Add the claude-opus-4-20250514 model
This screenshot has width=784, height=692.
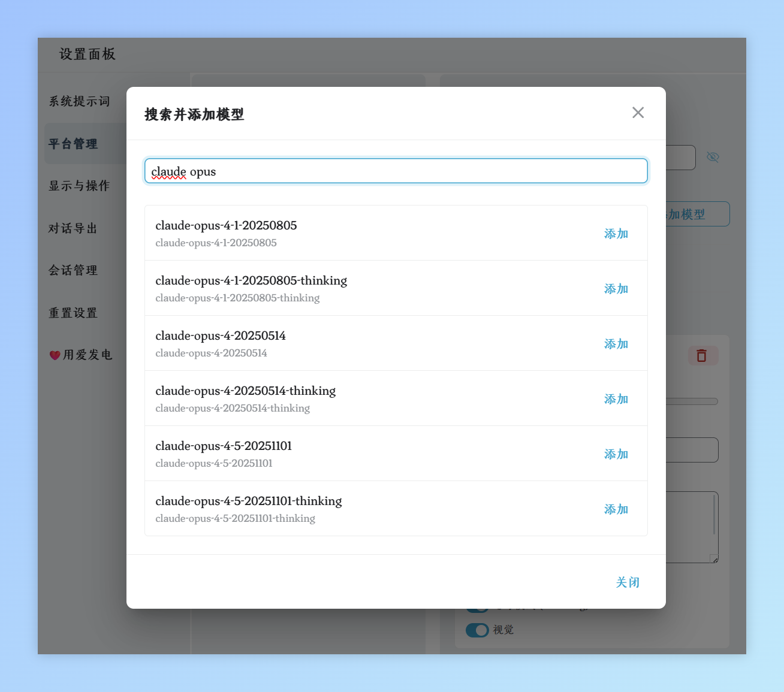point(616,344)
